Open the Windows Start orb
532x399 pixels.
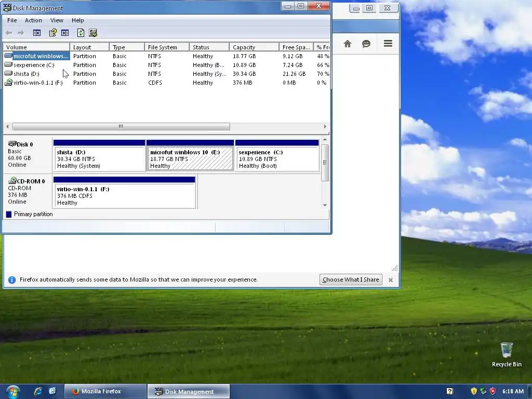(13, 392)
